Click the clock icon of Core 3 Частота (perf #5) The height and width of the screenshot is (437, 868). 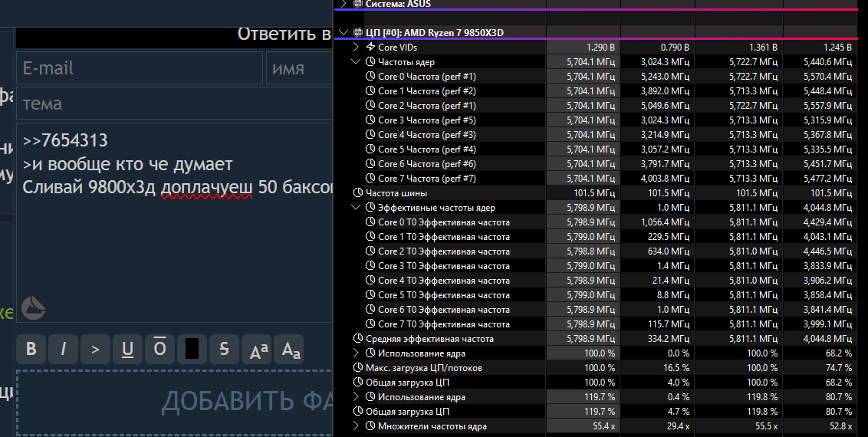coord(370,120)
